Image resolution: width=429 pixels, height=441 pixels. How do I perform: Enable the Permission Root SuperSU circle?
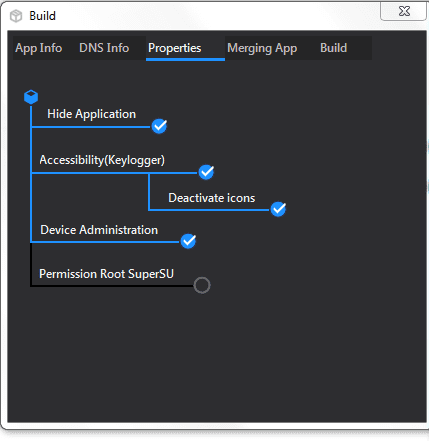pos(202,285)
